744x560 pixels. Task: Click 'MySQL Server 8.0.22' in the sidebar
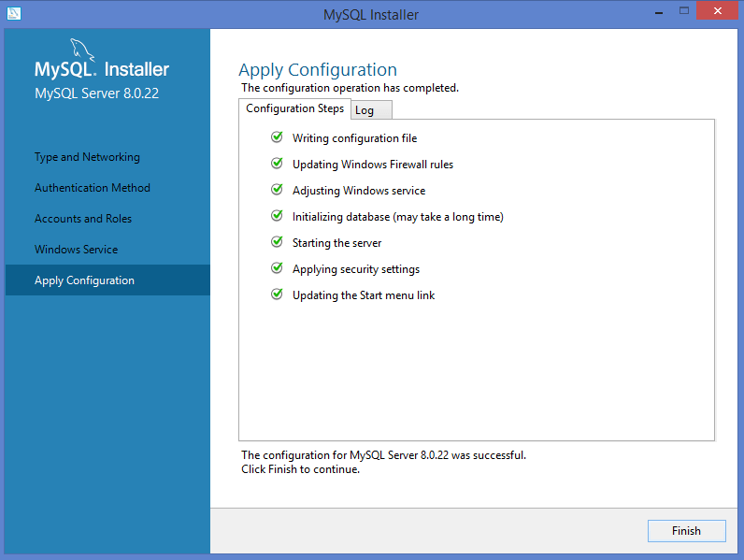[97, 93]
